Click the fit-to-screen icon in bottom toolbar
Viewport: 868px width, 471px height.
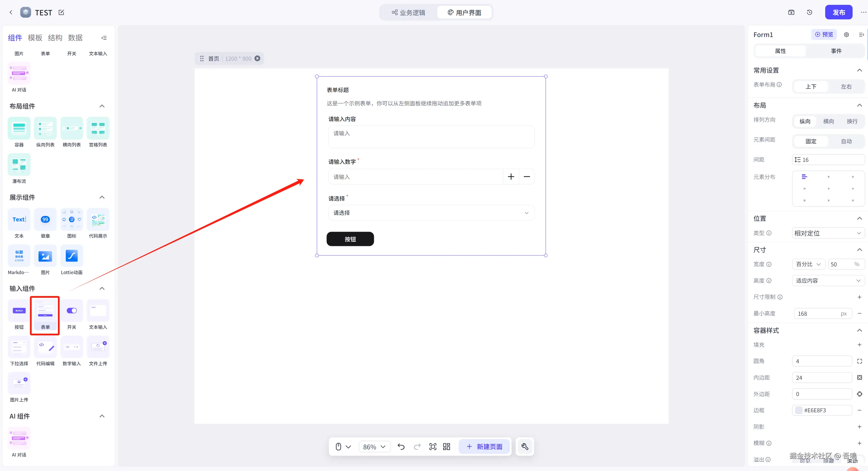tap(433, 446)
